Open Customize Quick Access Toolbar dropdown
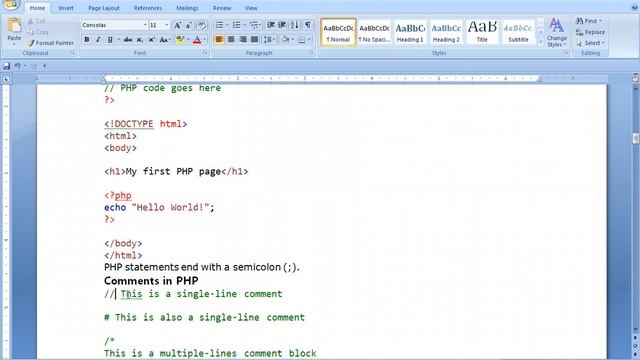The width and height of the screenshot is (640, 360). coord(45,66)
